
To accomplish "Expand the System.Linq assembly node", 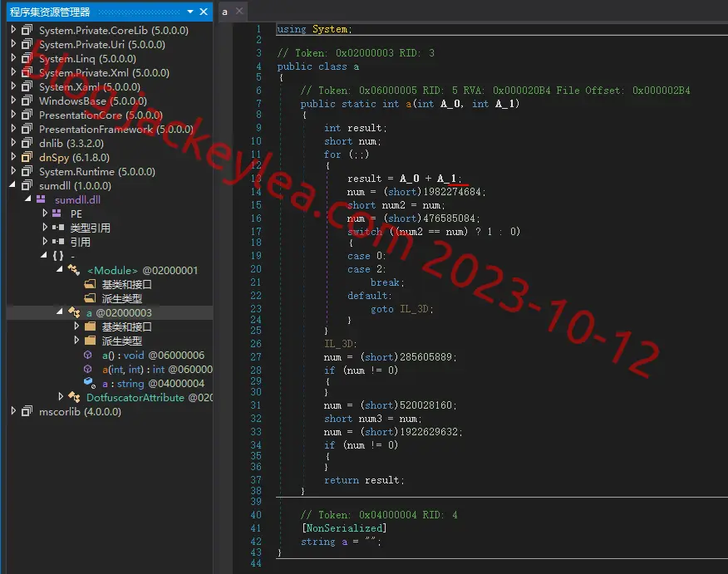I will [13, 58].
